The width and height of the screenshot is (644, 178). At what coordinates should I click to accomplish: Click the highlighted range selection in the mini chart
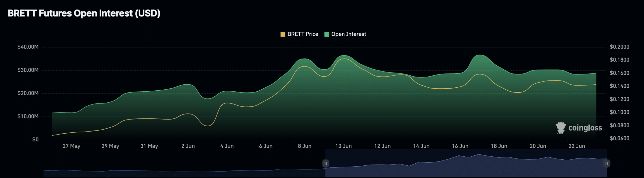(466, 163)
